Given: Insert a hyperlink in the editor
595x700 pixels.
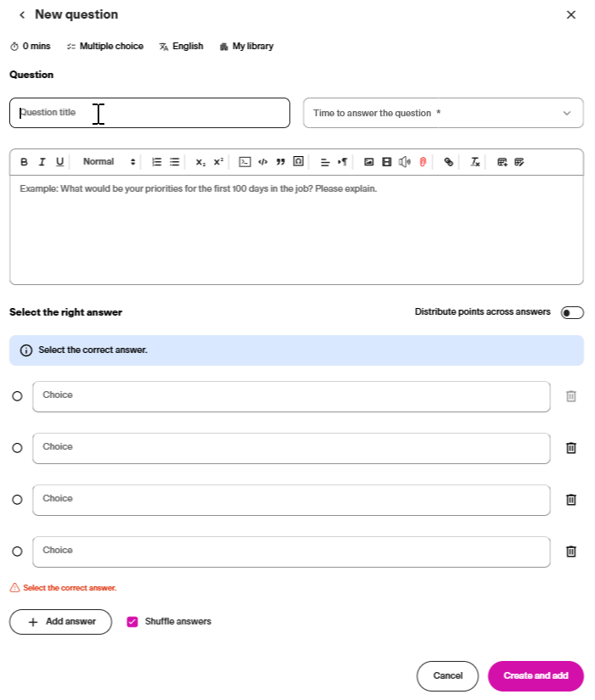Looking at the screenshot, I should click(x=449, y=162).
